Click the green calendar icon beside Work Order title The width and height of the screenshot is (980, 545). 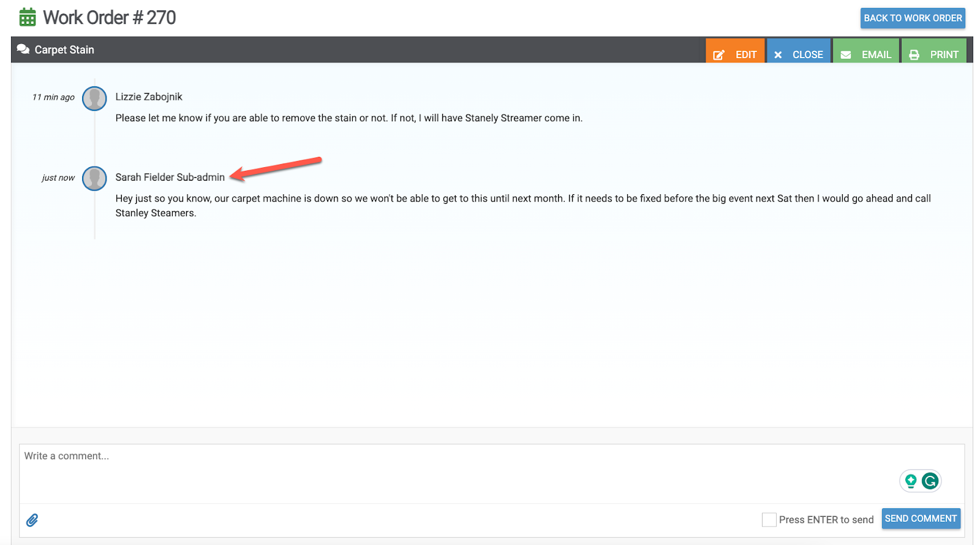pyautogui.click(x=28, y=18)
